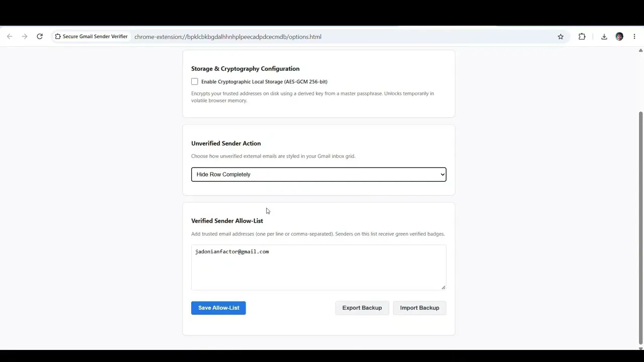Viewport: 644px width, 362px height.
Task: Click Save Allow-List button
Action: 218,308
